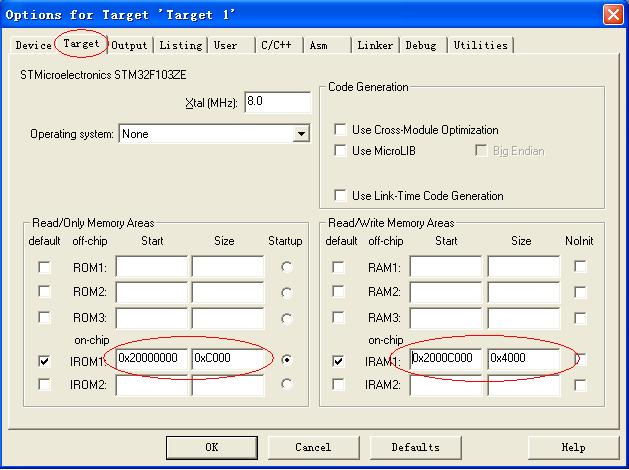Check the ROM1 default checkbox

[x=44, y=267]
